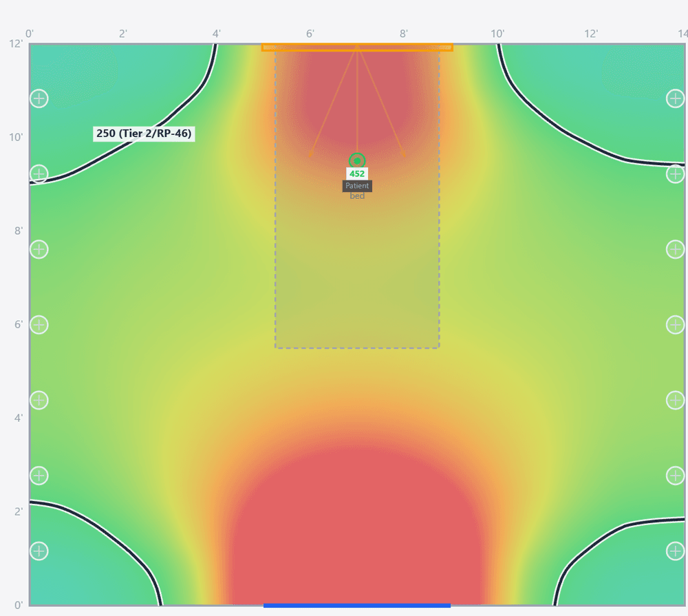688x616 pixels.
Task: Click the topmost plus marker on the right wall
Action: point(676,98)
